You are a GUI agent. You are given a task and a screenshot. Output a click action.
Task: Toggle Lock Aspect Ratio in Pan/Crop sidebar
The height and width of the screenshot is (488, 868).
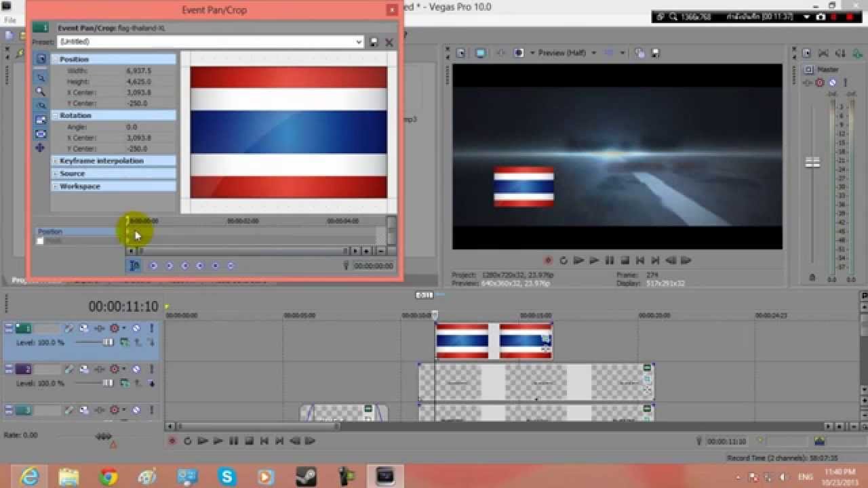tap(40, 120)
